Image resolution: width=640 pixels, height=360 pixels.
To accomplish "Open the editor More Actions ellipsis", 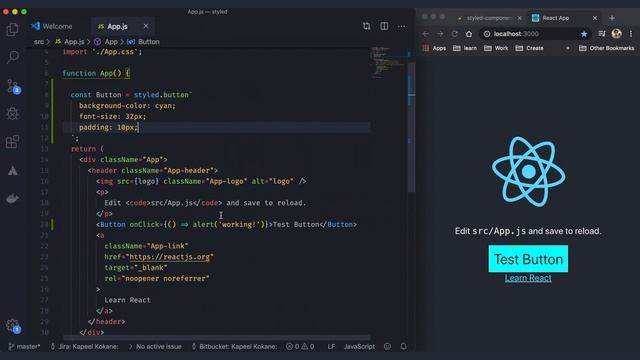I will (402, 26).
